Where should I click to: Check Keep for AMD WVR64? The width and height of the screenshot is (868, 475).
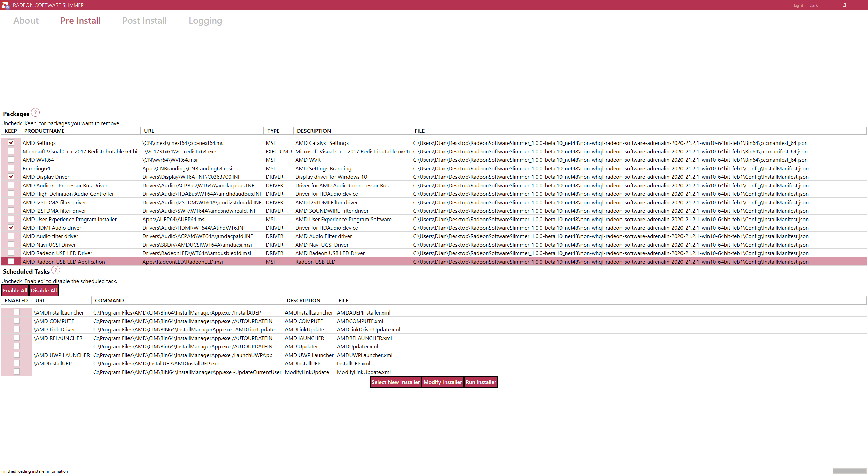point(11,159)
